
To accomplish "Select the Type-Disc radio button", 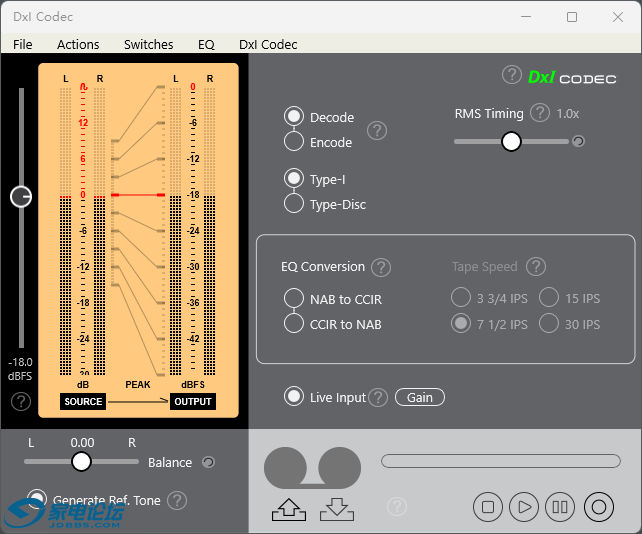I will [294, 204].
